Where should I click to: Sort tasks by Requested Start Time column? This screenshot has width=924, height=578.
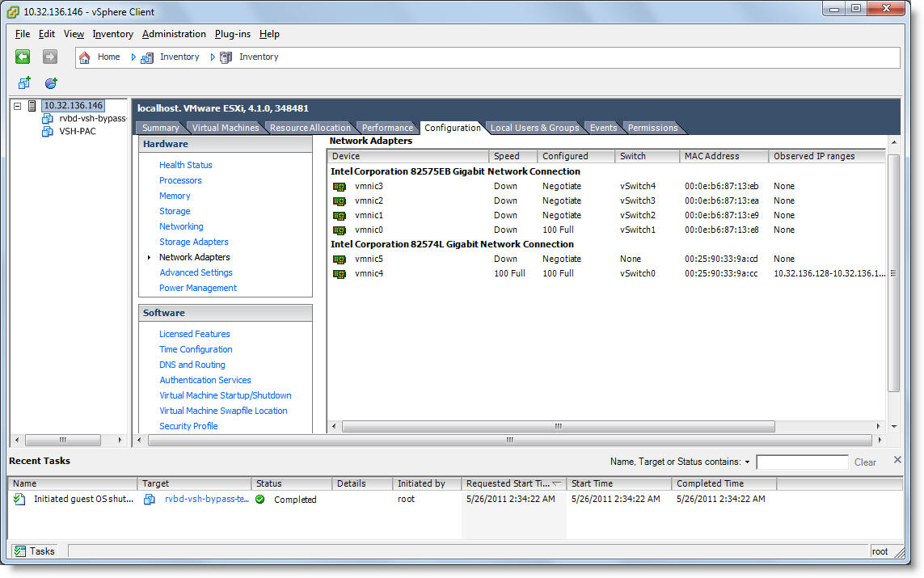[513, 483]
